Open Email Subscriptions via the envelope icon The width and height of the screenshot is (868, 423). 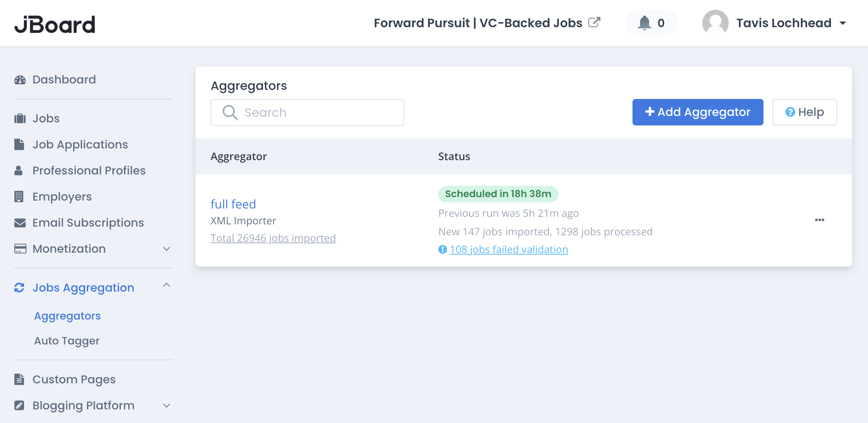coord(20,222)
